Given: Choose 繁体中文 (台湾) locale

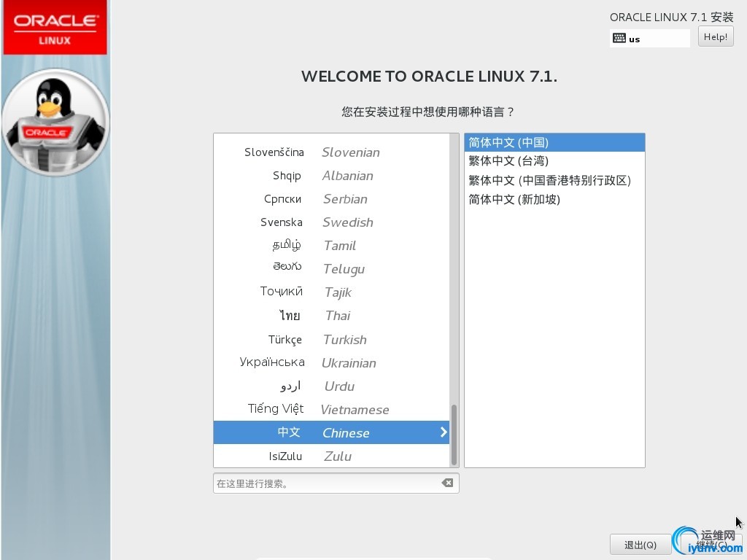Looking at the screenshot, I should click(554, 161).
